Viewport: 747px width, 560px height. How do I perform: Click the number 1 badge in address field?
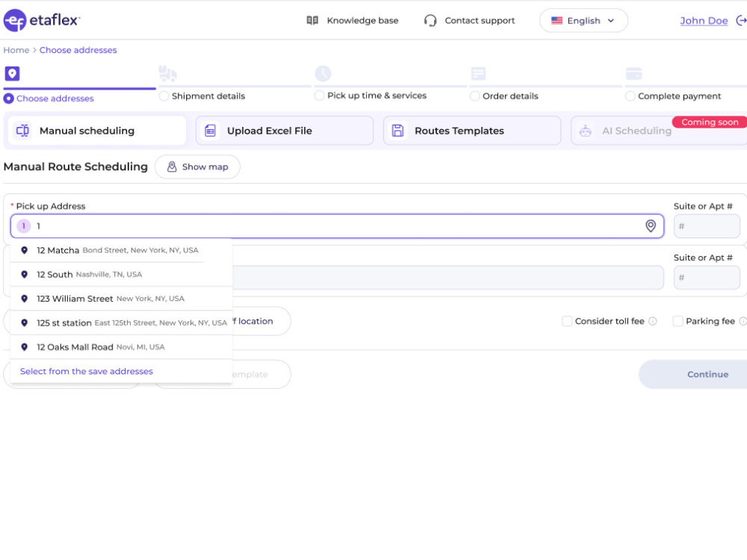coord(23,225)
